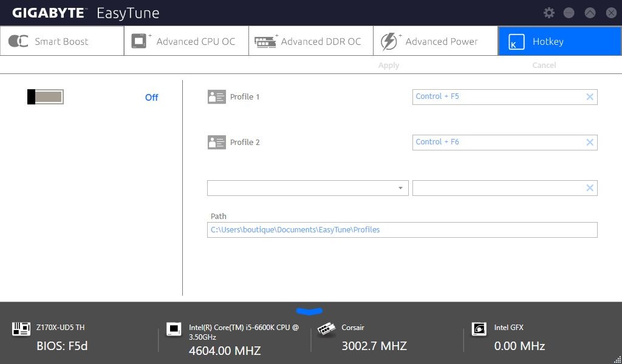Switch to the Smart Boost tab
Viewport: 622px width, 364px height.
63,41
